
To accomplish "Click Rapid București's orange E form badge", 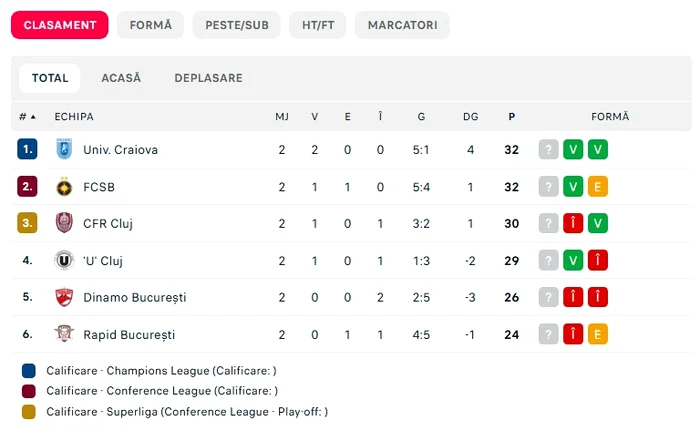I will [x=597, y=334].
